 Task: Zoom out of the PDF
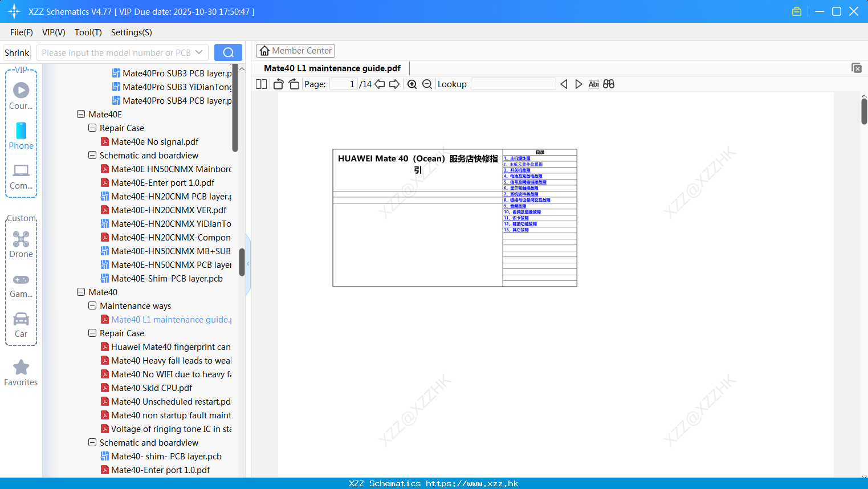(x=427, y=84)
